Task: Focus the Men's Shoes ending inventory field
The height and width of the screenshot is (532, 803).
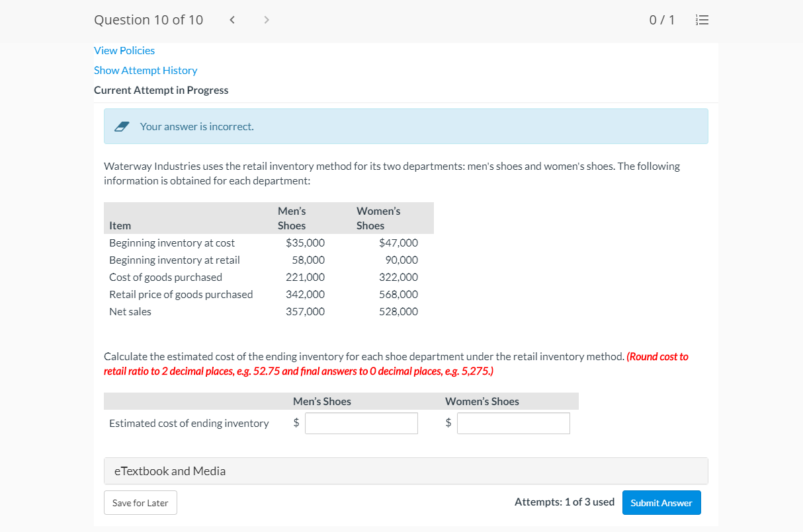Action: pos(361,423)
